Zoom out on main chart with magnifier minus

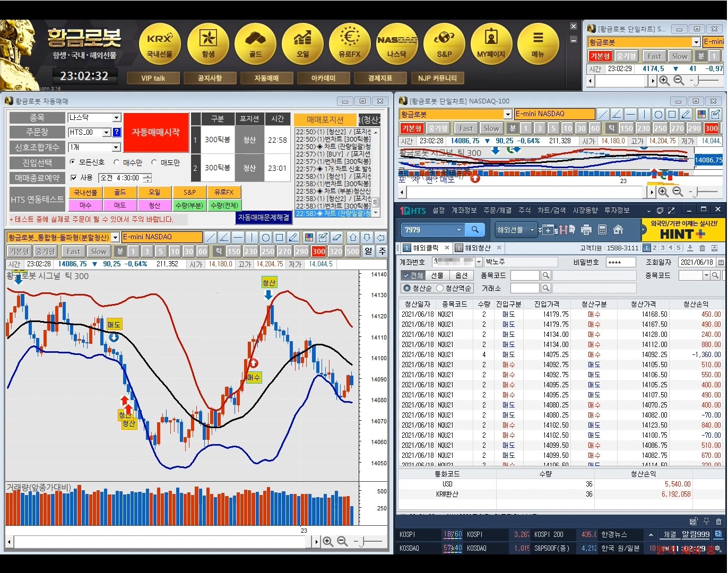(343, 542)
